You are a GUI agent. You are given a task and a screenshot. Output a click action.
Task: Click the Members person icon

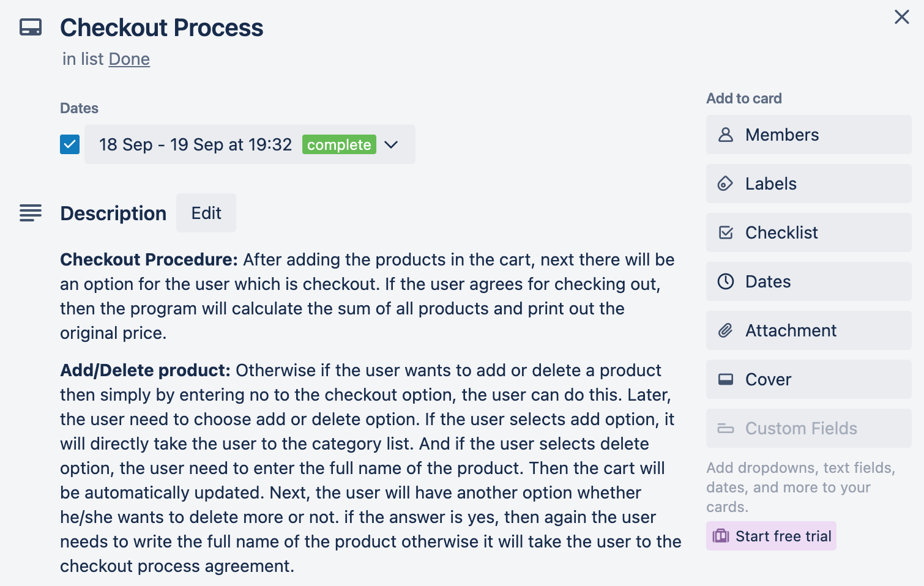[x=726, y=135]
